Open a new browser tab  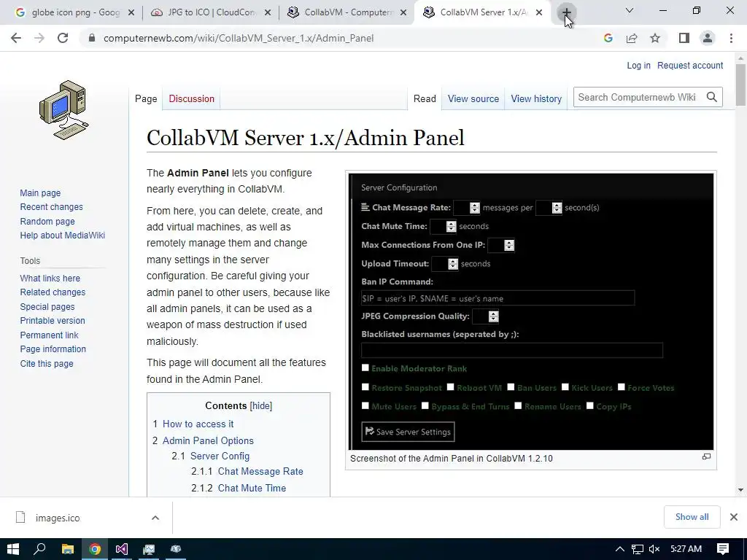pyautogui.click(x=566, y=12)
